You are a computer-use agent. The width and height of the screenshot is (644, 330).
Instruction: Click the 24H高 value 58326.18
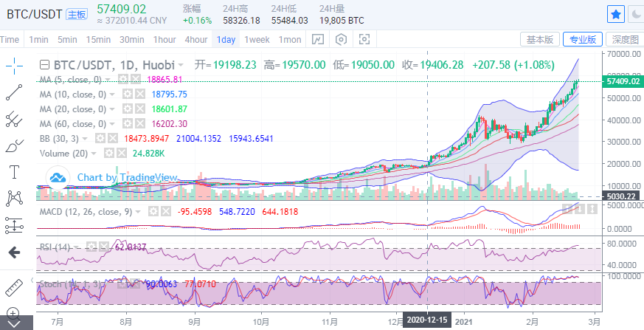pos(241,20)
